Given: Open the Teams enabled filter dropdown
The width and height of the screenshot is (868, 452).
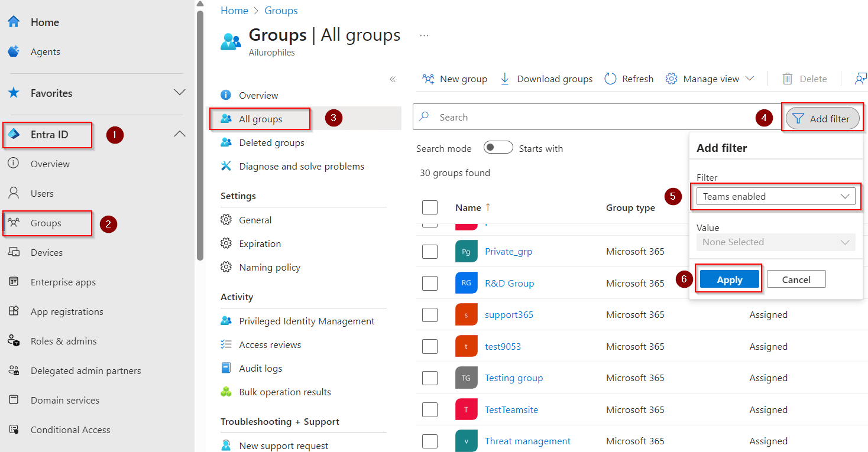Looking at the screenshot, I should 775,196.
